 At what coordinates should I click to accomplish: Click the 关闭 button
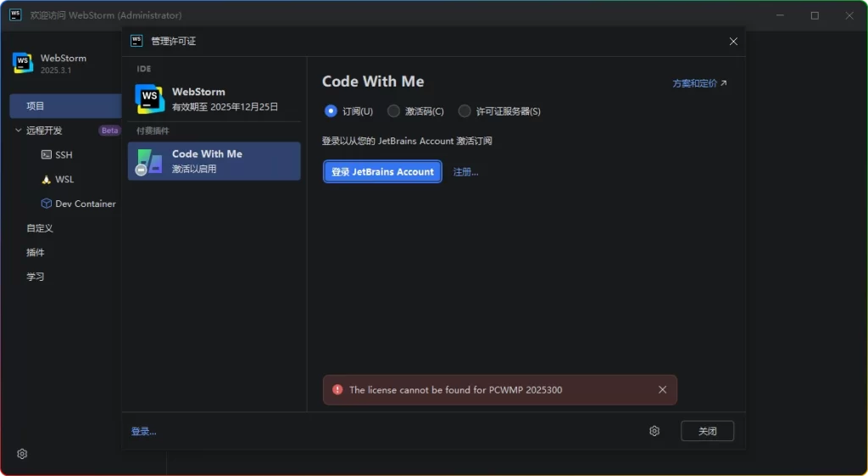(708, 431)
